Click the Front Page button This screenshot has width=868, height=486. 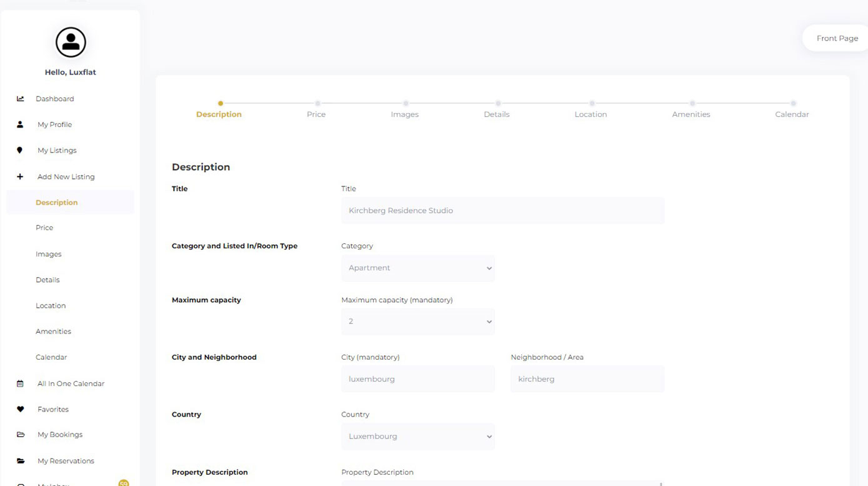pyautogui.click(x=837, y=38)
